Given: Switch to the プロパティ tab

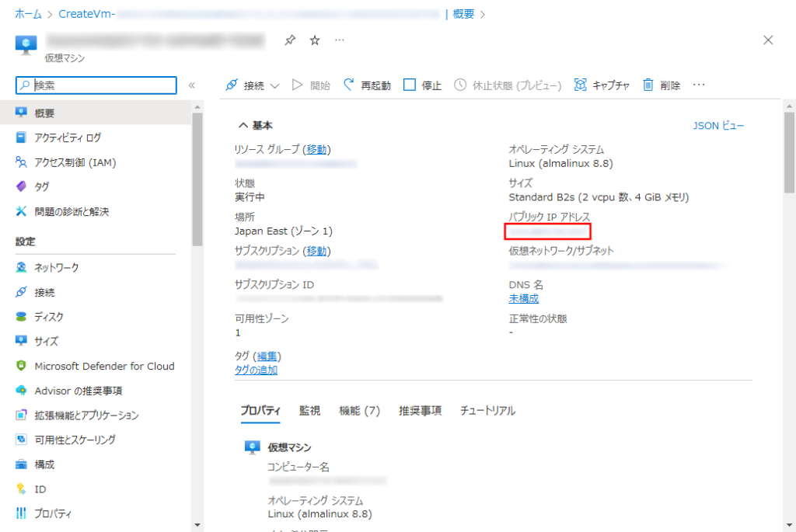Looking at the screenshot, I should (260, 411).
